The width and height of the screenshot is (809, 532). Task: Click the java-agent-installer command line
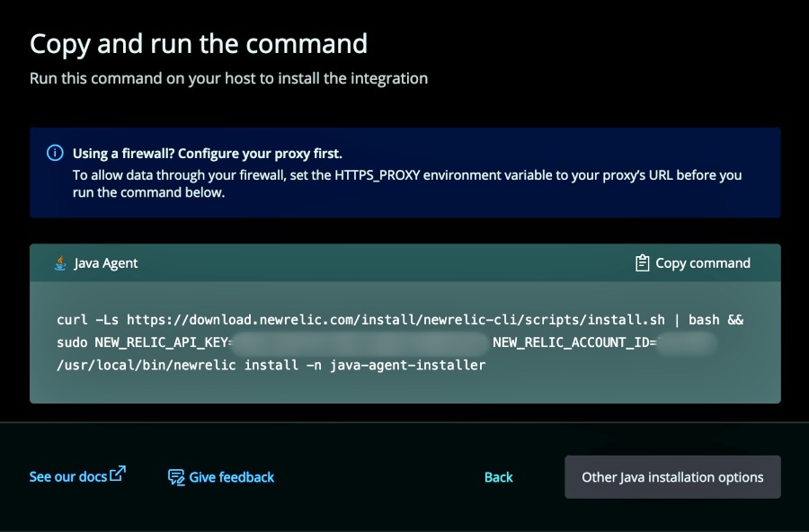[271, 366]
